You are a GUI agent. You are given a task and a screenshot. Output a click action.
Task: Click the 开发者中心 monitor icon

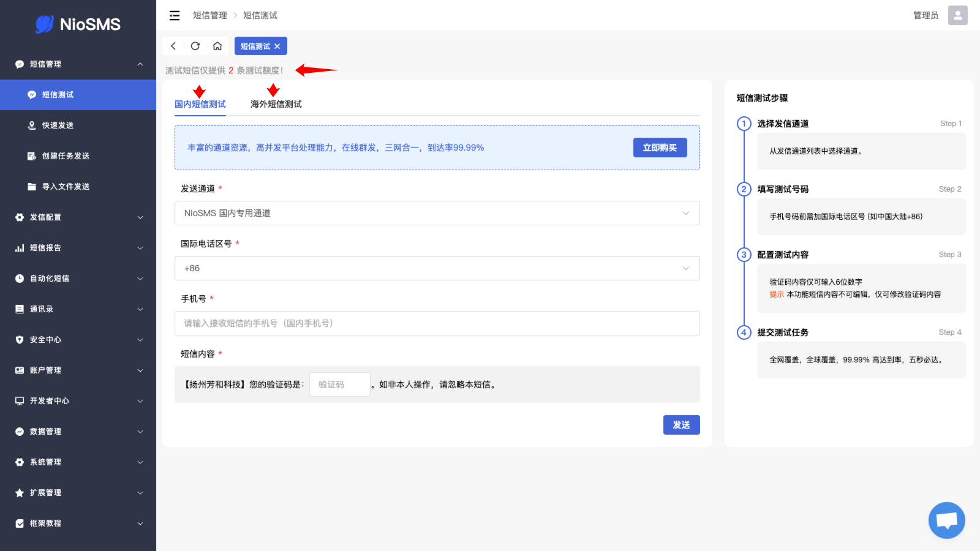tap(20, 401)
